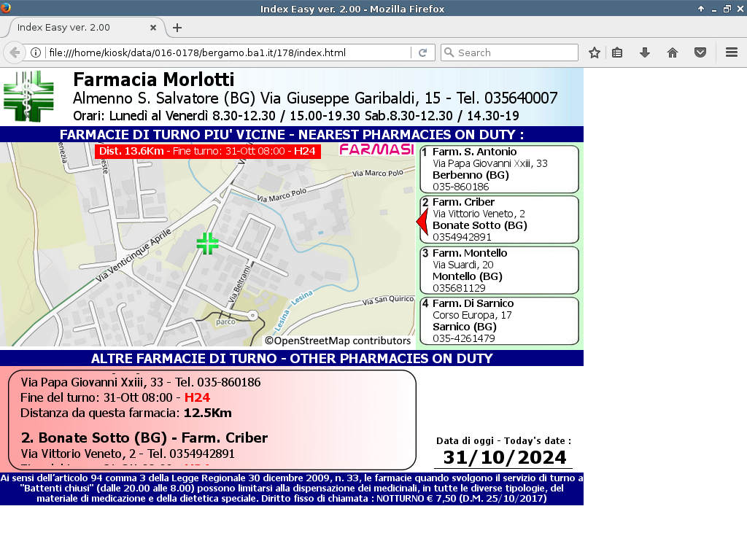This screenshot has height=560, width=747.
Task: Select Farm. S. Antonio pharmacy card
Action: point(500,169)
